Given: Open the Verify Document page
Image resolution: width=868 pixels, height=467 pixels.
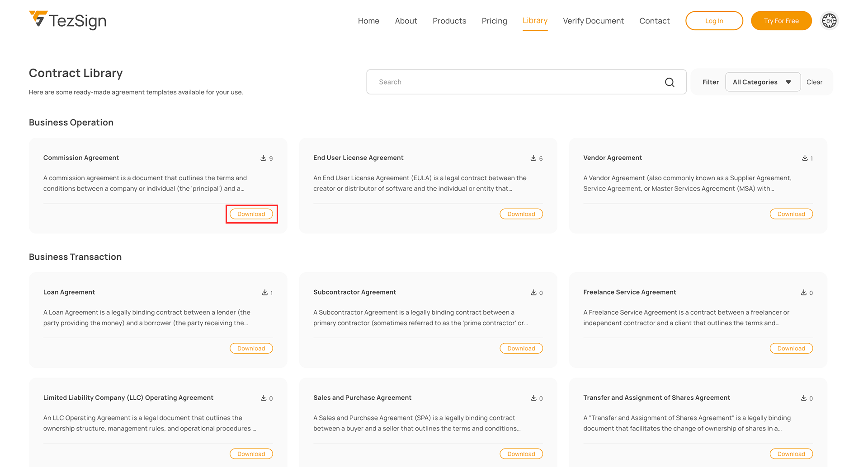Looking at the screenshot, I should pyautogui.click(x=593, y=21).
